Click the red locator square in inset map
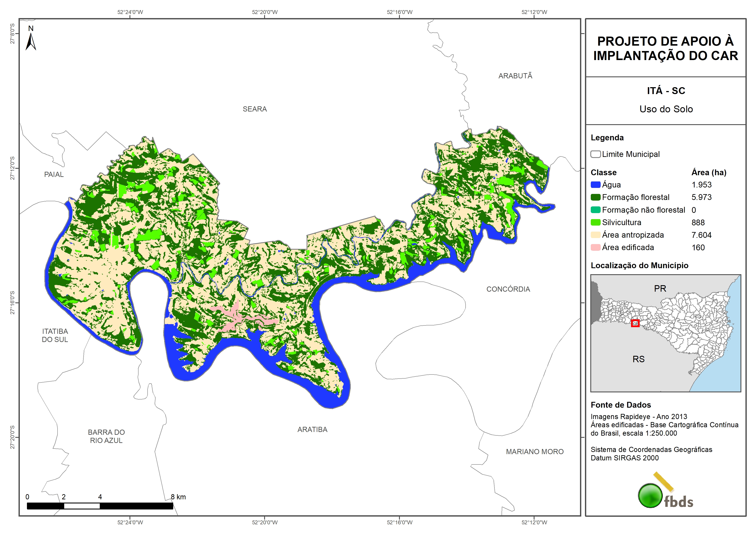 pyautogui.click(x=635, y=323)
